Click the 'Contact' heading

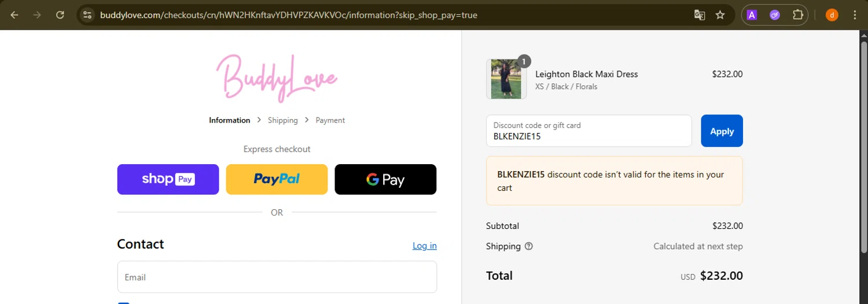point(141,244)
